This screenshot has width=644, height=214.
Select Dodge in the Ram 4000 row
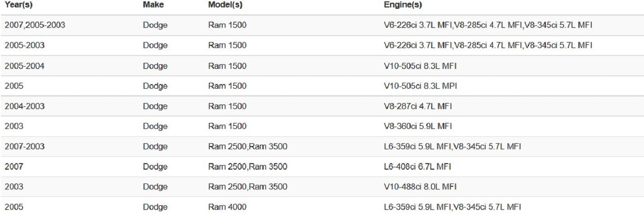point(155,207)
